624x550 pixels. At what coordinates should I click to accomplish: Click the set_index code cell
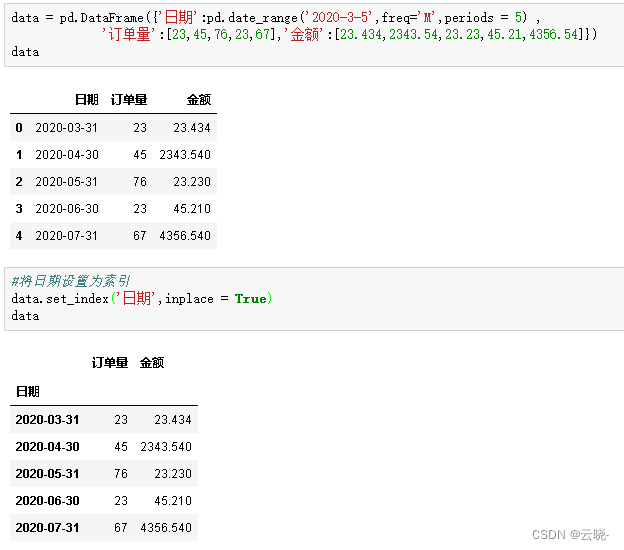click(x=314, y=299)
